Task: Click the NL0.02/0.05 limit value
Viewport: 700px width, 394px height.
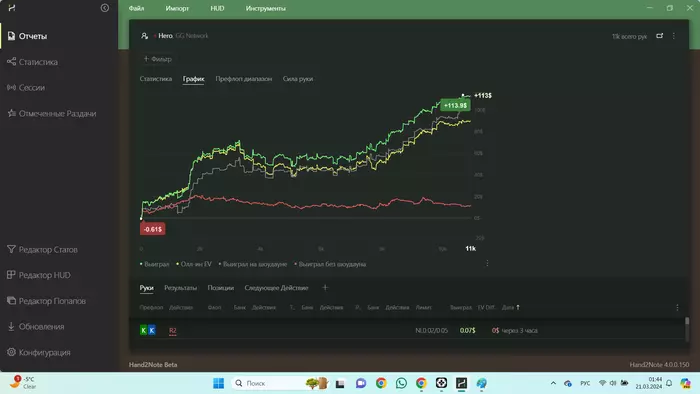Action: click(431, 331)
